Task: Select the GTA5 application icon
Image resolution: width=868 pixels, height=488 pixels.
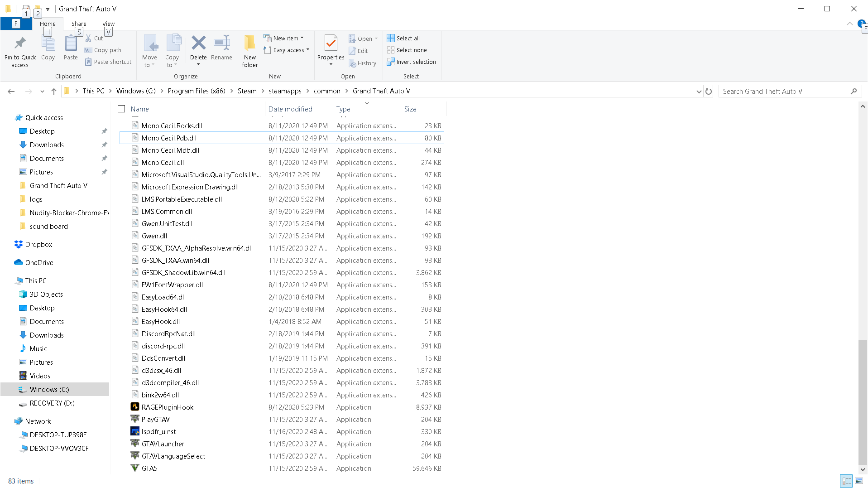Action: (134, 468)
